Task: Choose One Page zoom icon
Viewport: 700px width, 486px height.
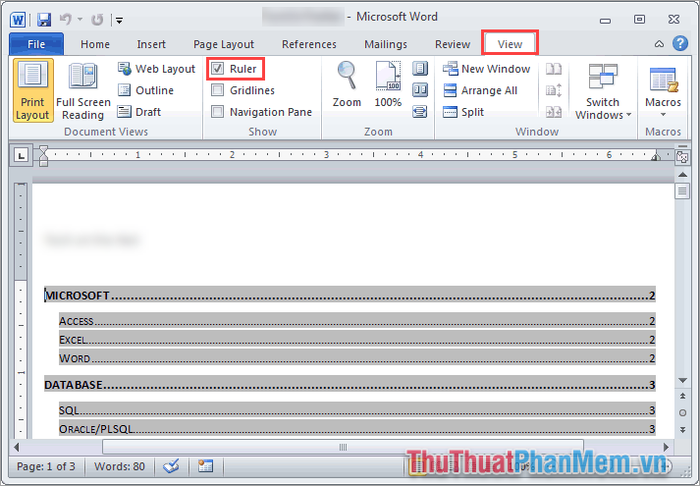Action: 420,69
